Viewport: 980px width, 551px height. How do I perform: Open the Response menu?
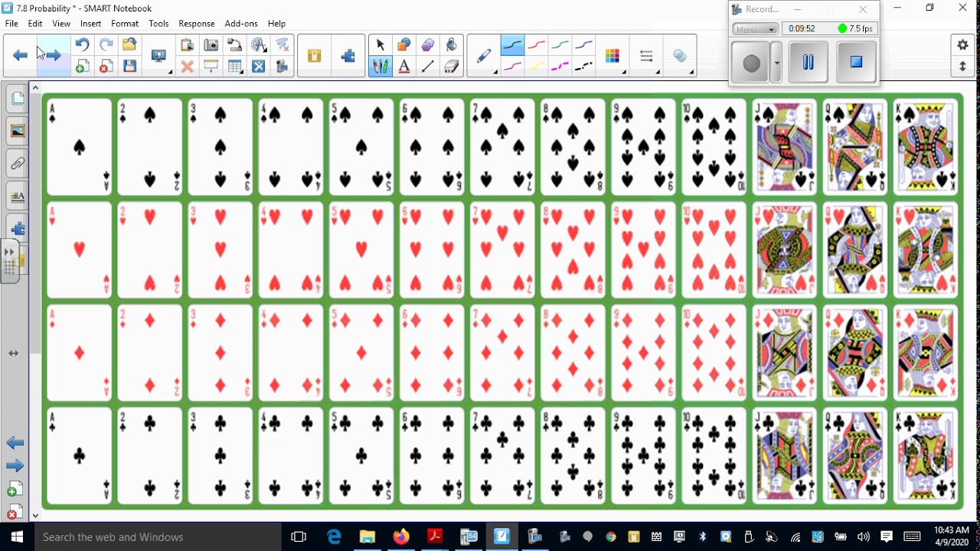197,24
